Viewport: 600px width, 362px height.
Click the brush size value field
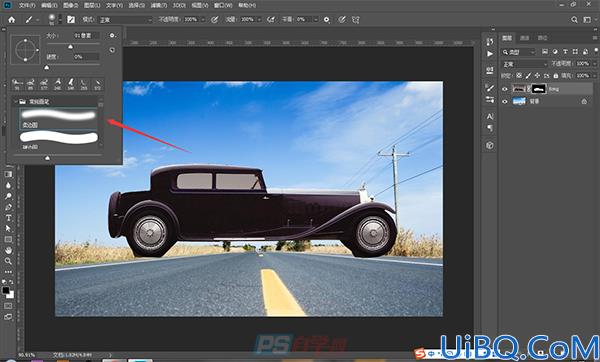[x=86, y=35]
